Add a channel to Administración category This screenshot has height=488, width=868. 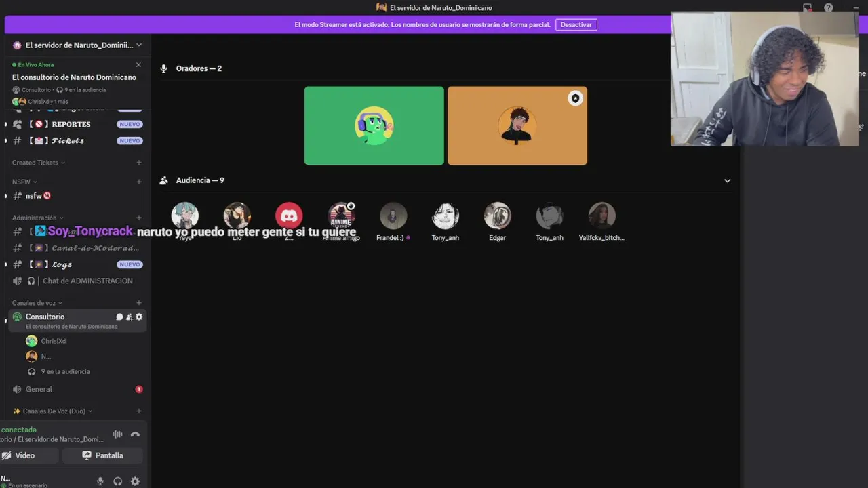(138, 218)
